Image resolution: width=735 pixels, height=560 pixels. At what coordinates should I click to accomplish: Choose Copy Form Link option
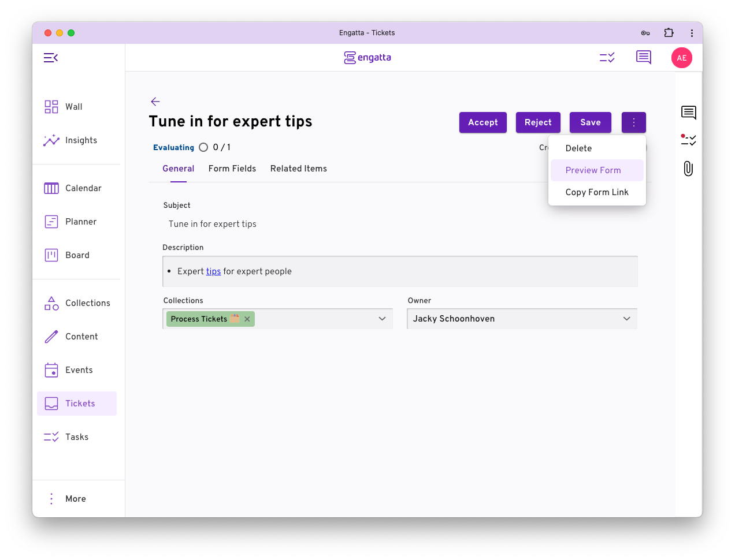[596, 192]
